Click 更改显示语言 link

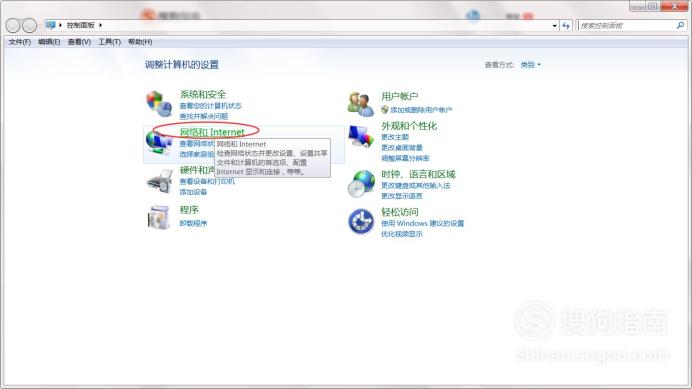pos(402,196)
